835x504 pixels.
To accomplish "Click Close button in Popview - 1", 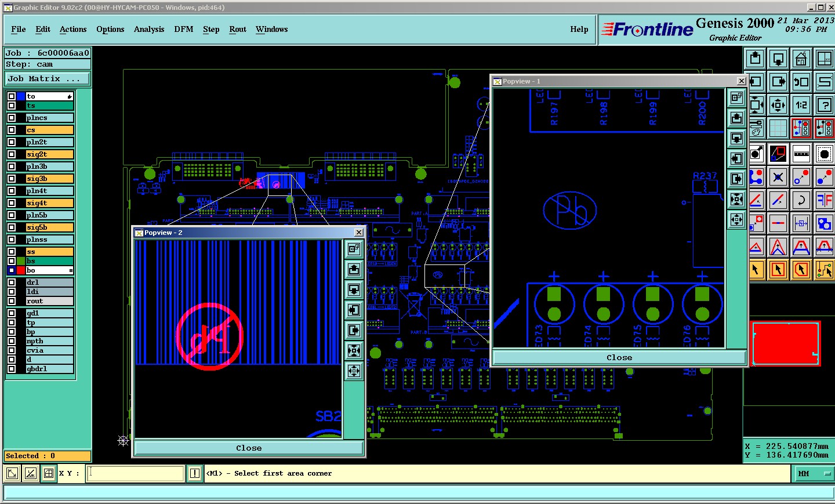I will [x=619, y=357].
